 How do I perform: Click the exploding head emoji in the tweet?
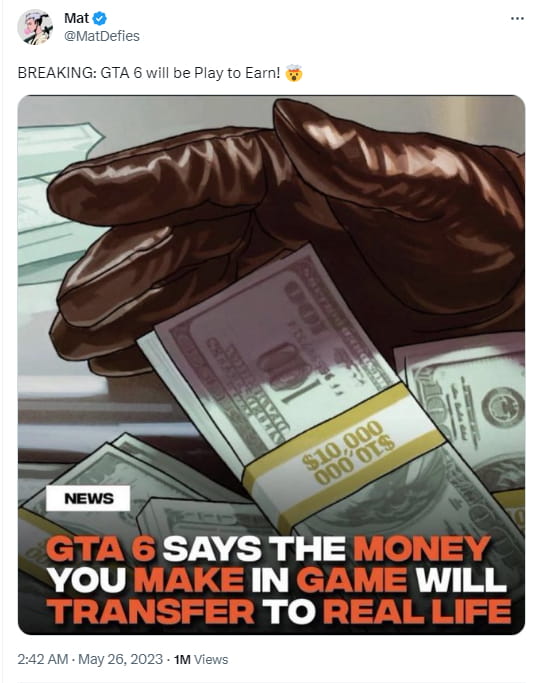coord(294,73)
